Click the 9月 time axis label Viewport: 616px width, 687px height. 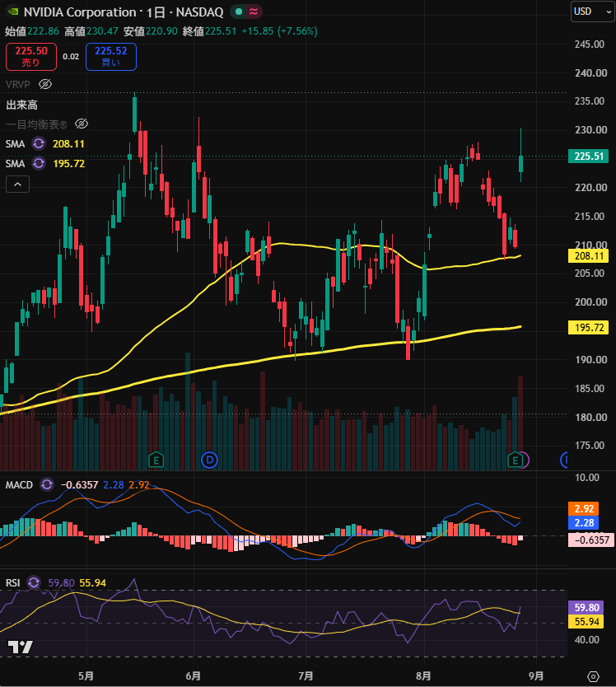[536, 676]
